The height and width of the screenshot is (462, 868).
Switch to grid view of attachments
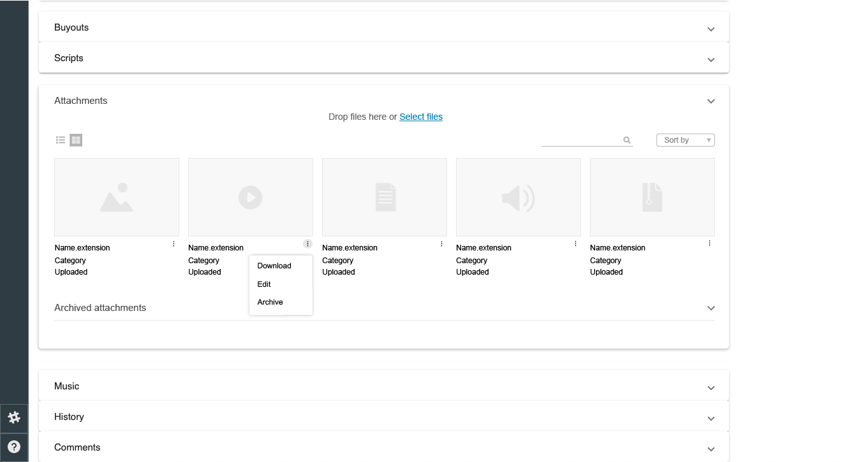pyautogui.click(x=76, y=140)
